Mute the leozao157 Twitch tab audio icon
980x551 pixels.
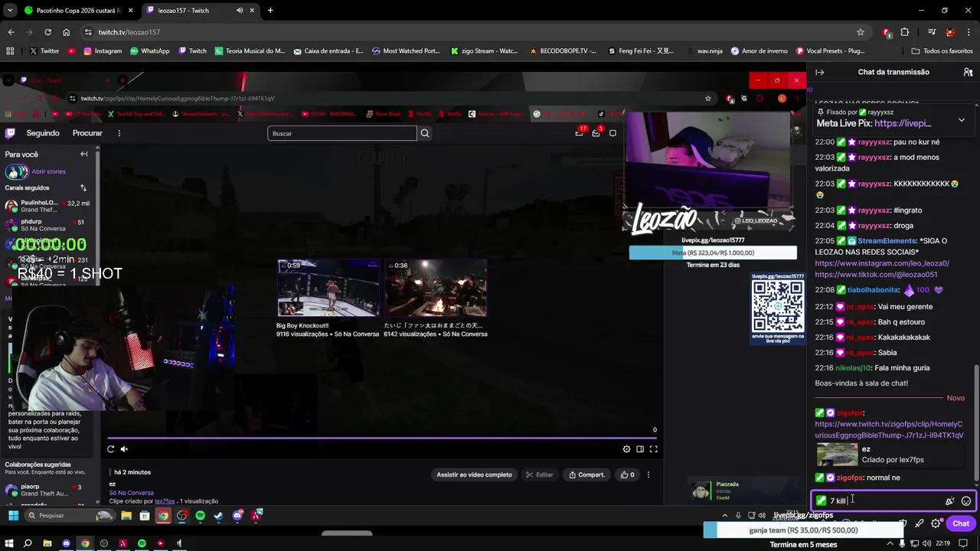(240, 11)
